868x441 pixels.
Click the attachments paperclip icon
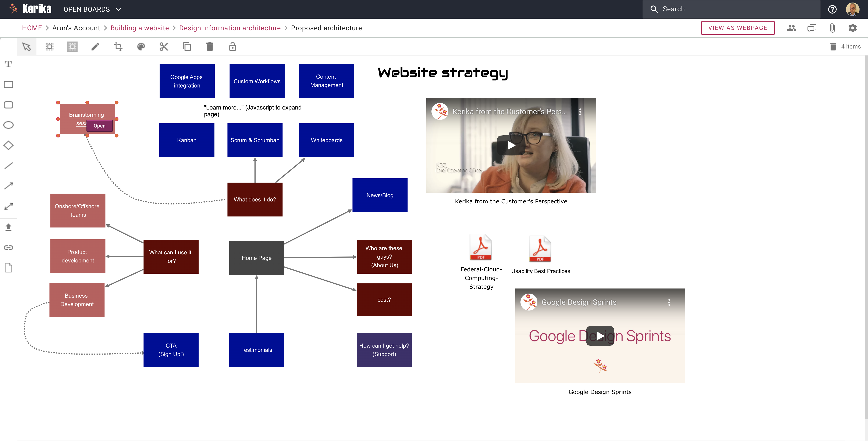coord(832,28)
